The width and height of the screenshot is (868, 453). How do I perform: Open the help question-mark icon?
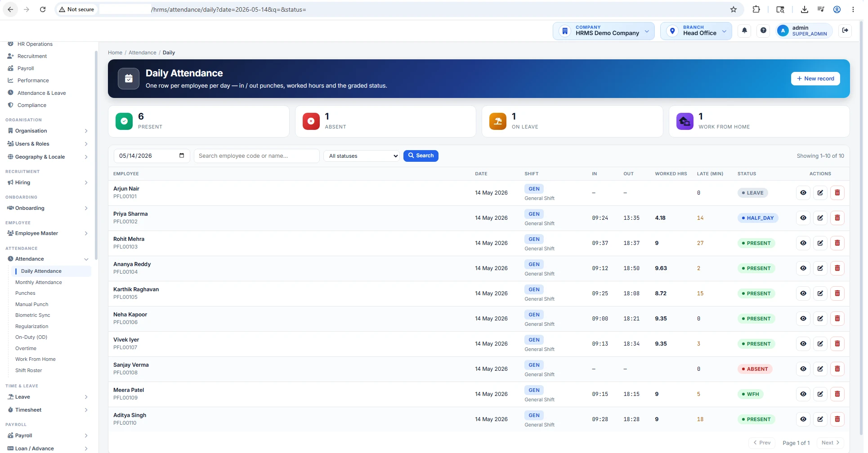click(x=763, y=31)
